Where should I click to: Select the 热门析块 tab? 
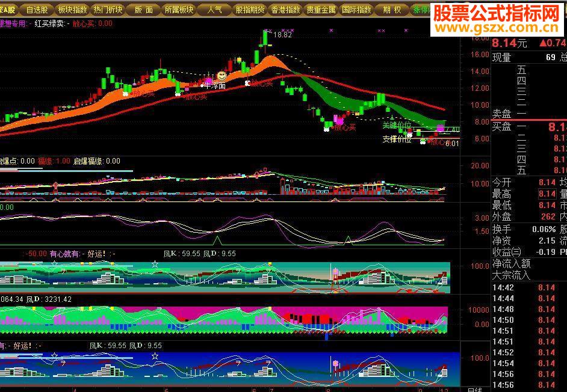coord(108,10)
